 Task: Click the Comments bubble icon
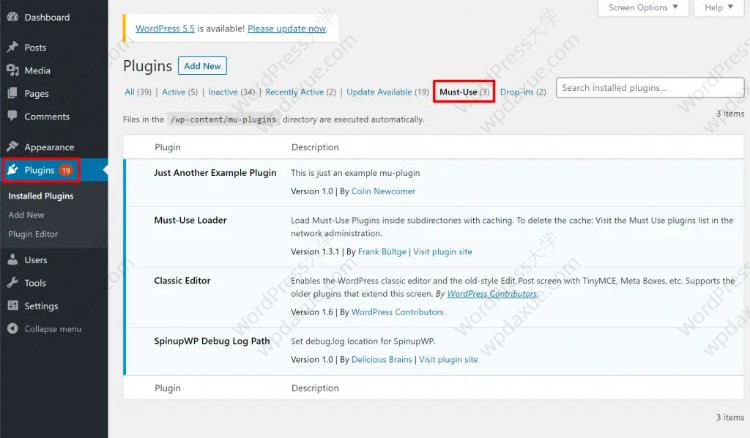[x=12, y=117]
